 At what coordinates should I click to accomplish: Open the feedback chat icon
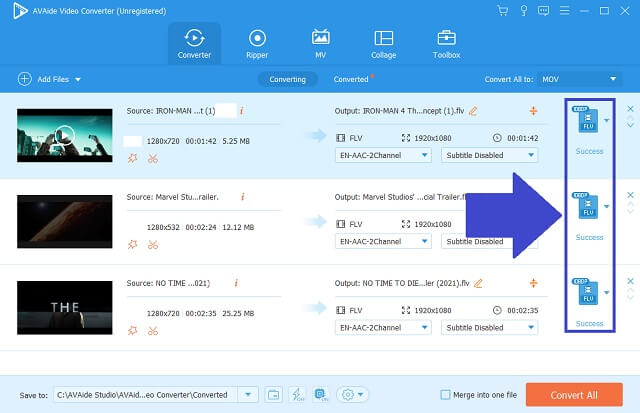point(543,11)
